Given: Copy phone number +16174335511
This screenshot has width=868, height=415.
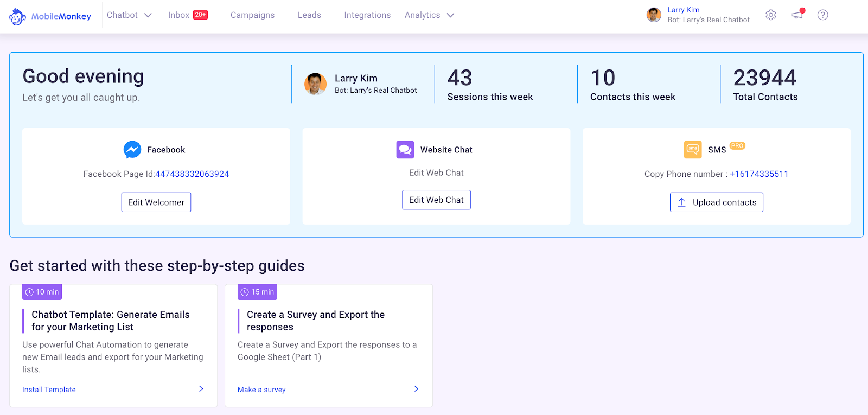Looking at the screenshot, I should (759, 174).
